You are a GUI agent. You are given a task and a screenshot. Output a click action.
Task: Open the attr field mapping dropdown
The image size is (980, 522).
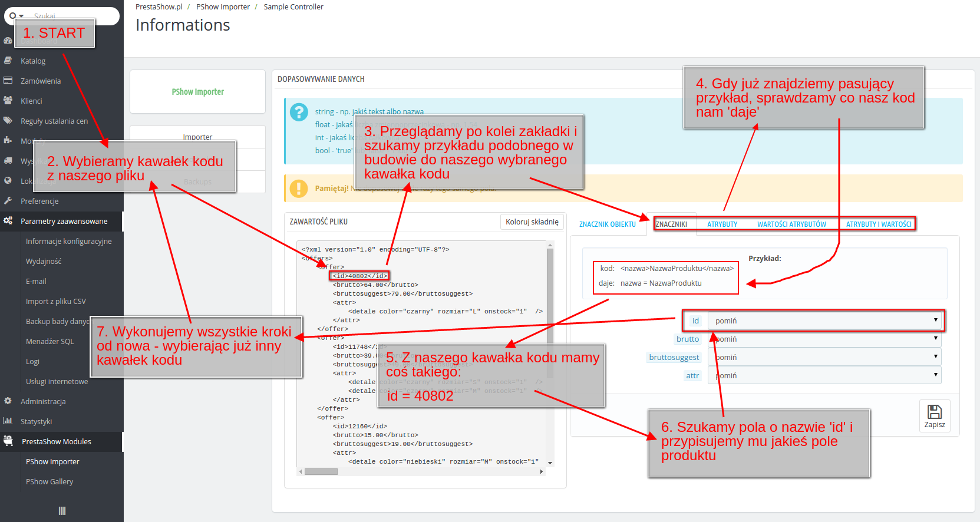click(x=825, y=375)
